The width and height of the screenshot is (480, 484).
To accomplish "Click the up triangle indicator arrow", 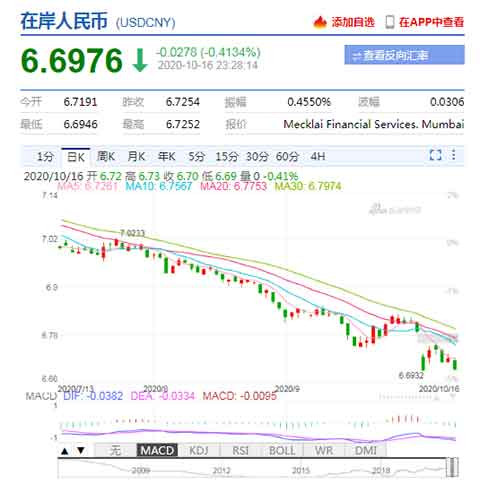I will [65, 451].
